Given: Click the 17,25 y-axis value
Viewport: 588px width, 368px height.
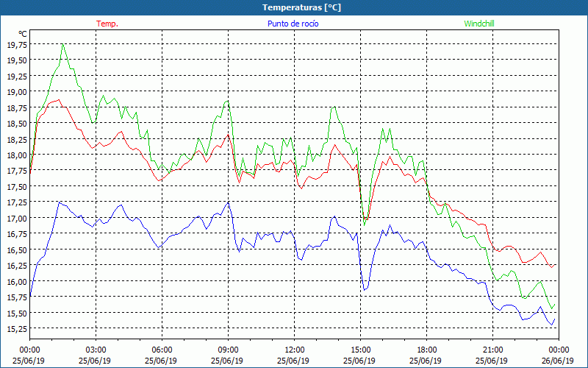Looking at the screenshot, I should click(17, 202).
